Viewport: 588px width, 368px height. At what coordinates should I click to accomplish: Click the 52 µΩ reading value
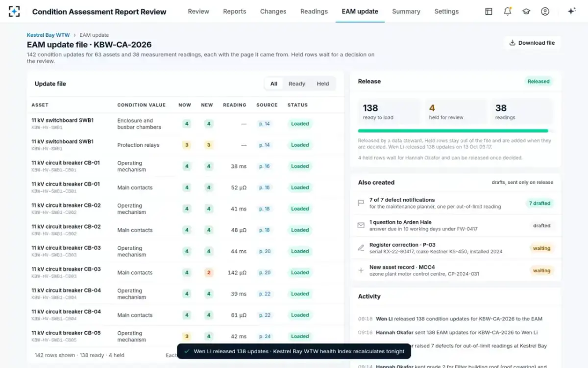click(239, 187)
